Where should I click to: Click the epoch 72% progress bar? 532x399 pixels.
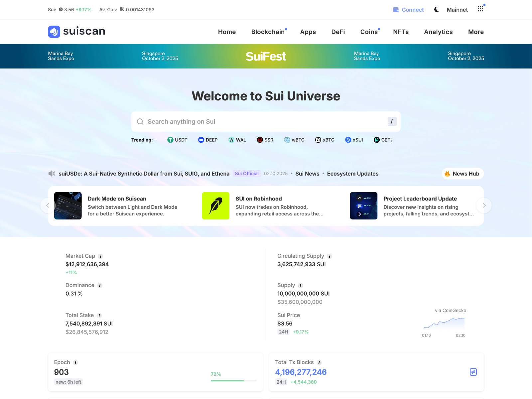pyautogui.click(x=234, y=381)
